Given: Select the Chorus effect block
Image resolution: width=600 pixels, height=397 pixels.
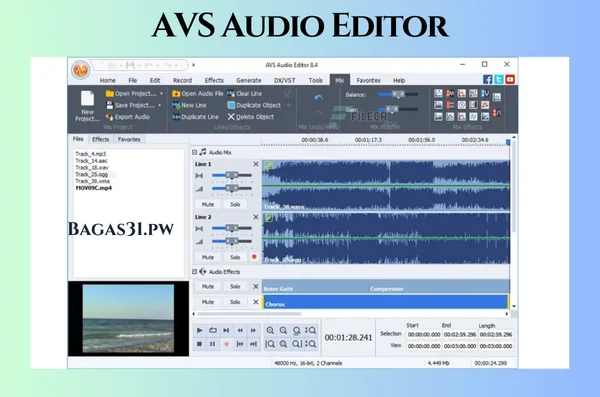Looking at the screenshot, I should point(385,302).
